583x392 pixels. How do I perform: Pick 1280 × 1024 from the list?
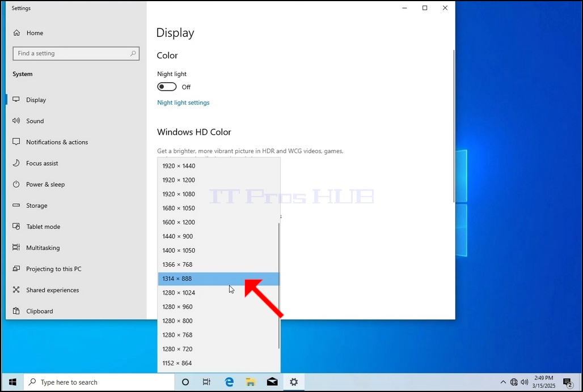click(219, 293)
